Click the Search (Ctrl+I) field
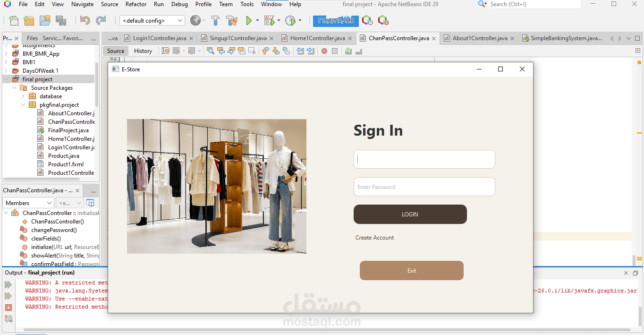The image size is (644, 335). [534, 4]
